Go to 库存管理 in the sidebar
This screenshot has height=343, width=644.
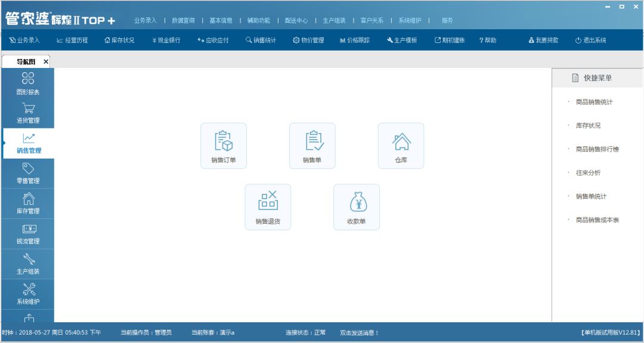click(x=28, y=203)
